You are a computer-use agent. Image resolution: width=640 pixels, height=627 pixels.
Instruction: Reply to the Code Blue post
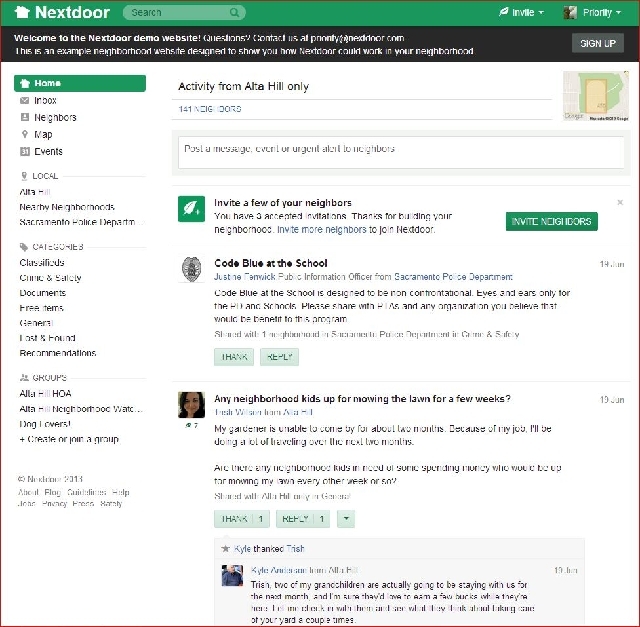click(x=279, y=357)
